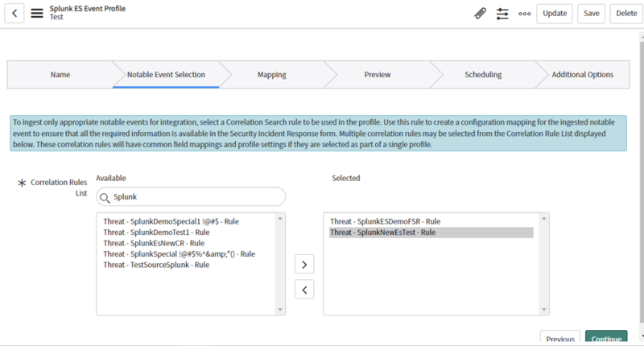Click the Previous button
644x346 pixels.
tap(560, 337)
